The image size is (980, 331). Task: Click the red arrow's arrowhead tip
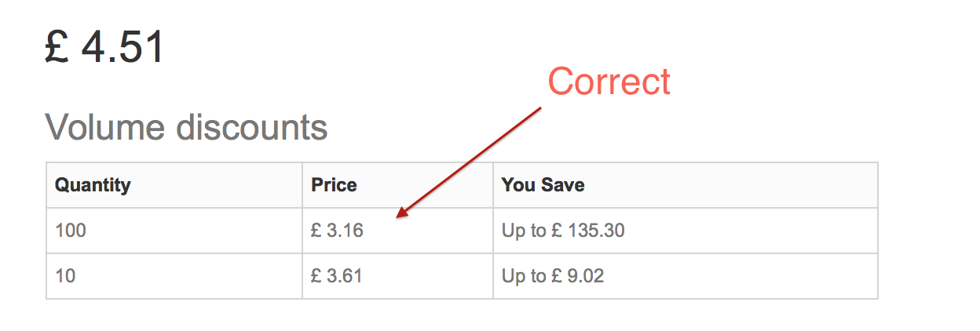(399, 215)
